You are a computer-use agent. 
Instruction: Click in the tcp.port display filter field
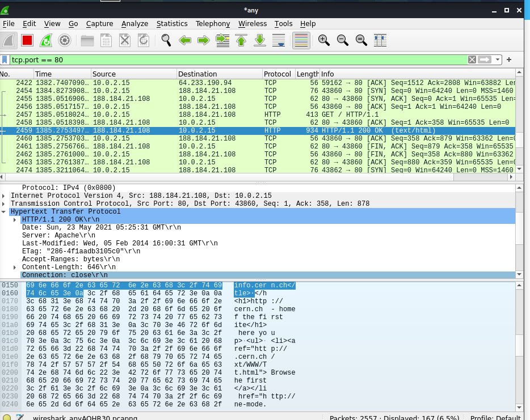[x=227, y=60]
